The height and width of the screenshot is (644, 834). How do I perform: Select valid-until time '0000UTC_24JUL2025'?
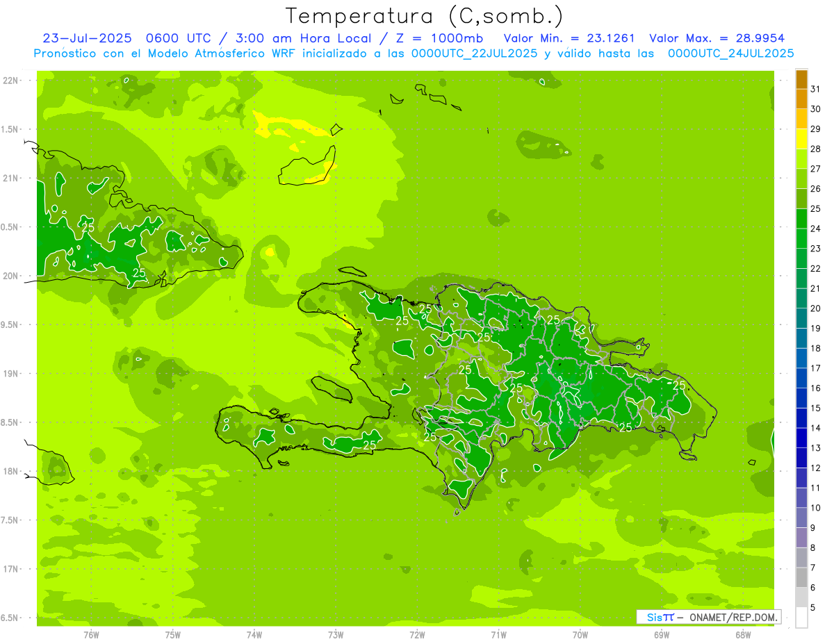pyautogui.click(x=730, y=53)
